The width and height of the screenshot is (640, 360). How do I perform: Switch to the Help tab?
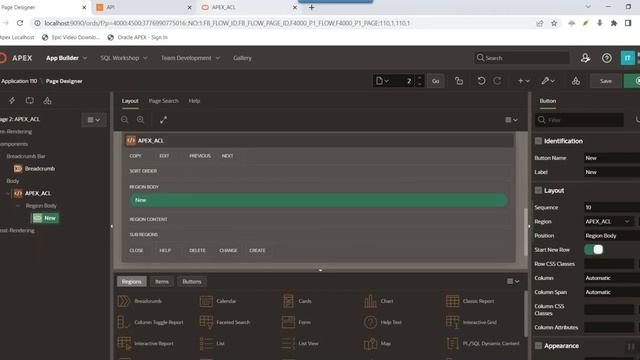pos(194,101)
